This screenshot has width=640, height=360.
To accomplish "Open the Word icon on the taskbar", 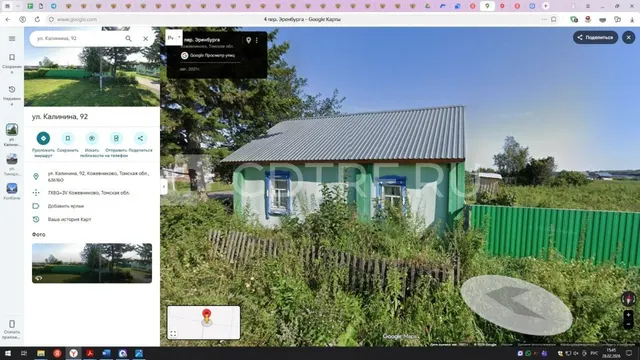I will [106, 353].
